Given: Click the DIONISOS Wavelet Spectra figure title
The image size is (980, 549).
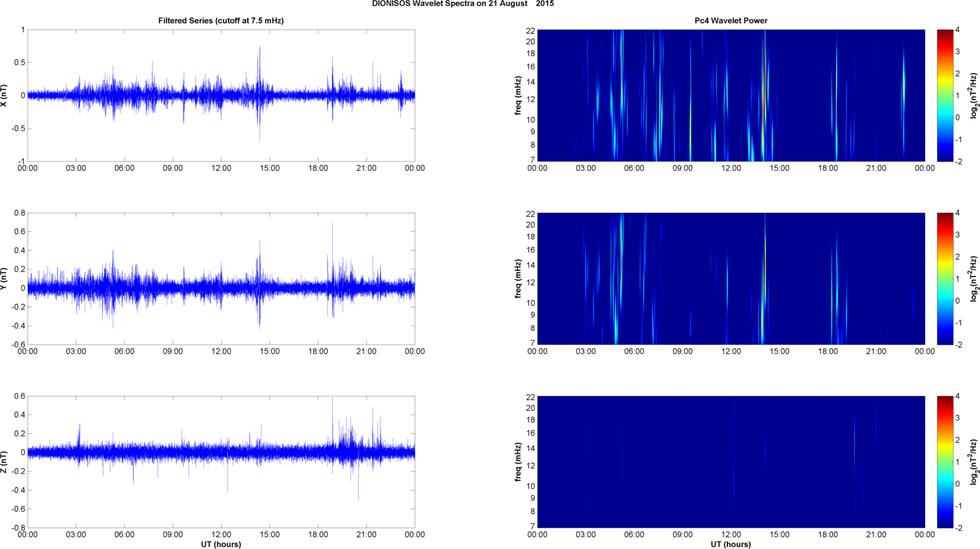Looking at the screenshot, I should [x=463, y=4].
